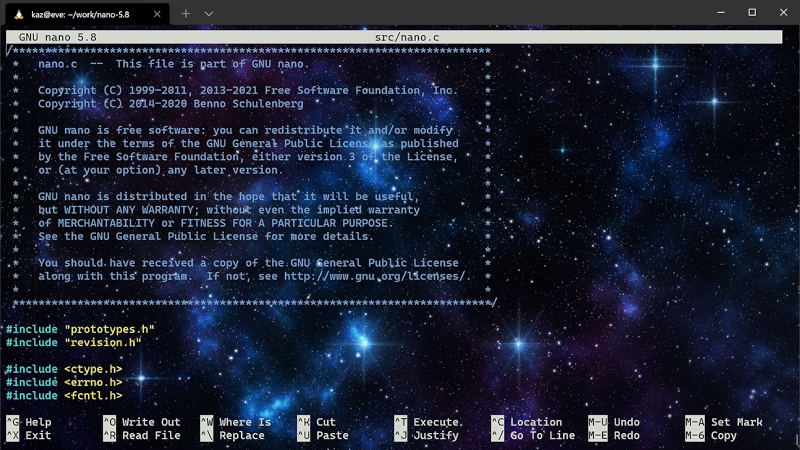Click the GNU nano 5.8 version label
The width and height of the screenshot is (800, 450).
click(58, 37)
